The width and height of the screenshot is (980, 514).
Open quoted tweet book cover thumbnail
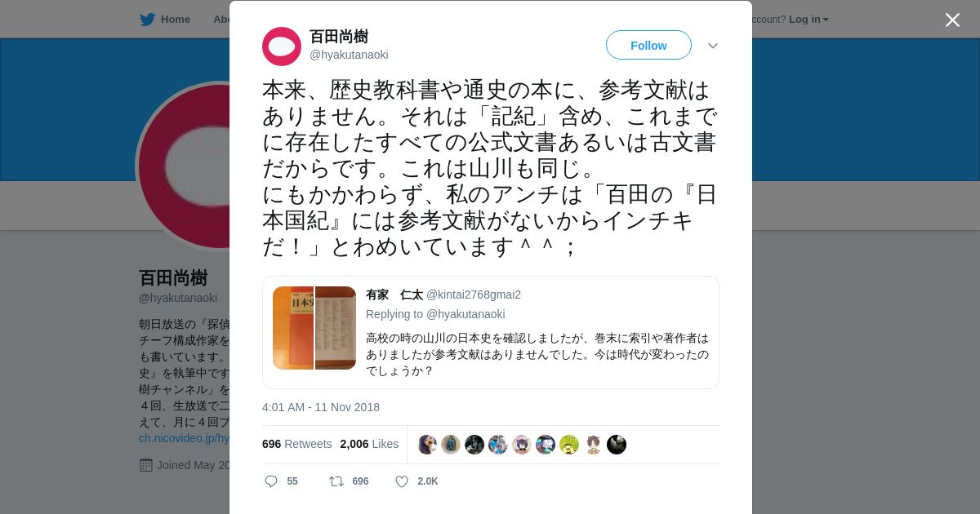point(293,328)
